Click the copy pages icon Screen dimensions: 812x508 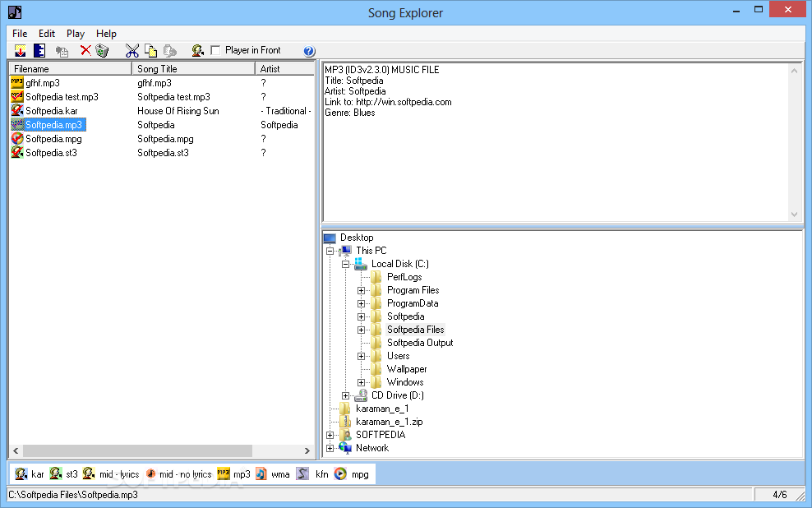coord(150,51)
